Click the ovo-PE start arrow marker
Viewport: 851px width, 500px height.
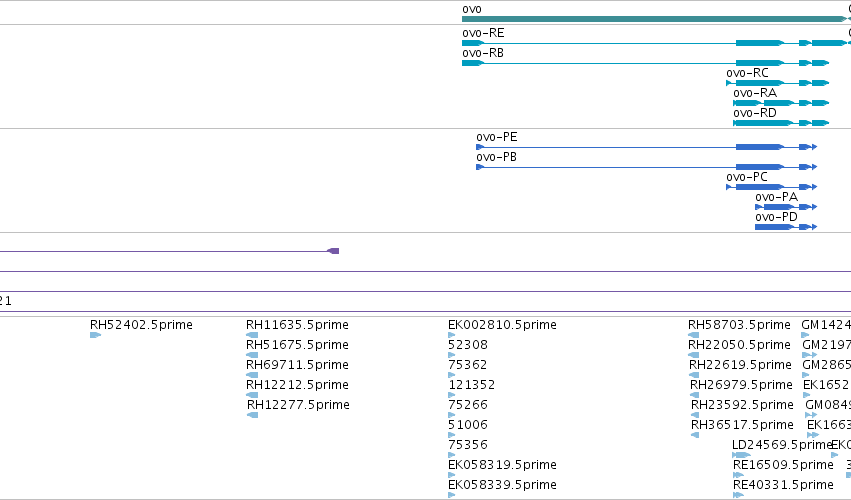pyautogui.click(x=480, y=147)
